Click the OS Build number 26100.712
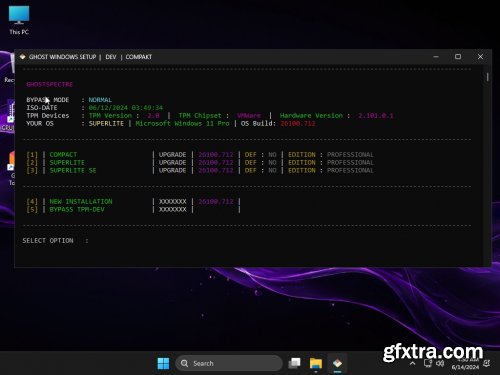 (x=298, y=124)
